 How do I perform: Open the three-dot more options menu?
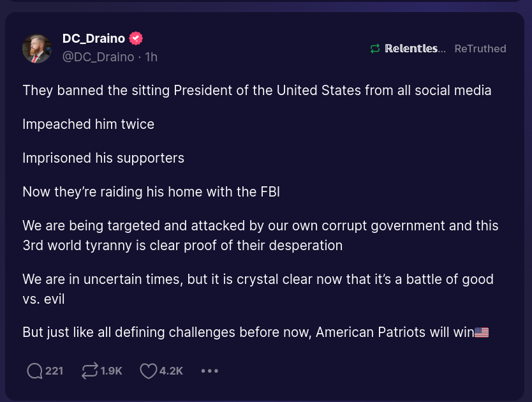click(210, 371)
